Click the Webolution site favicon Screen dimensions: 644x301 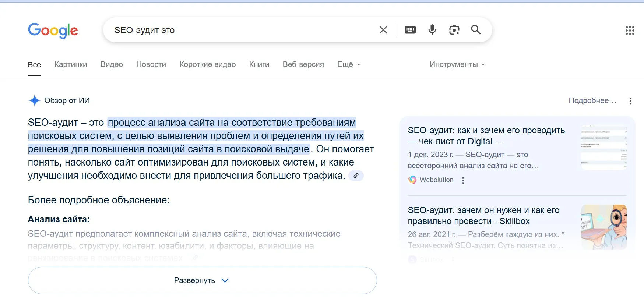coord(412,180)
